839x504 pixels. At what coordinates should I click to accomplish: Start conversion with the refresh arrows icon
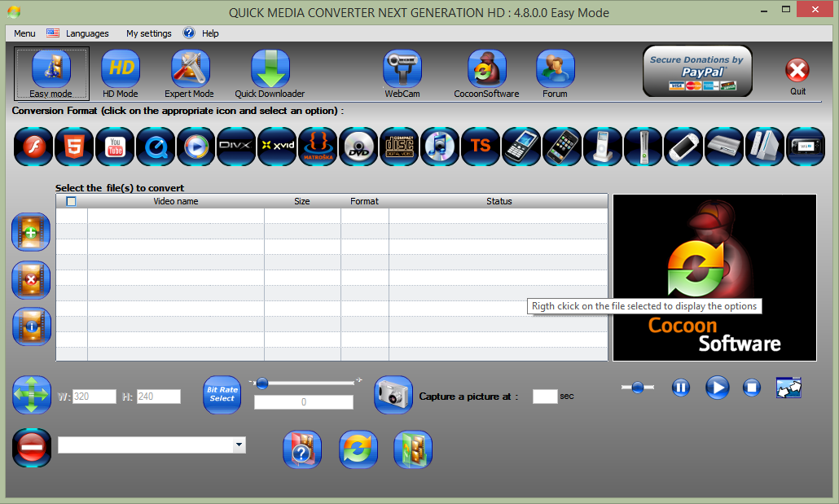(x=358, y=449)
